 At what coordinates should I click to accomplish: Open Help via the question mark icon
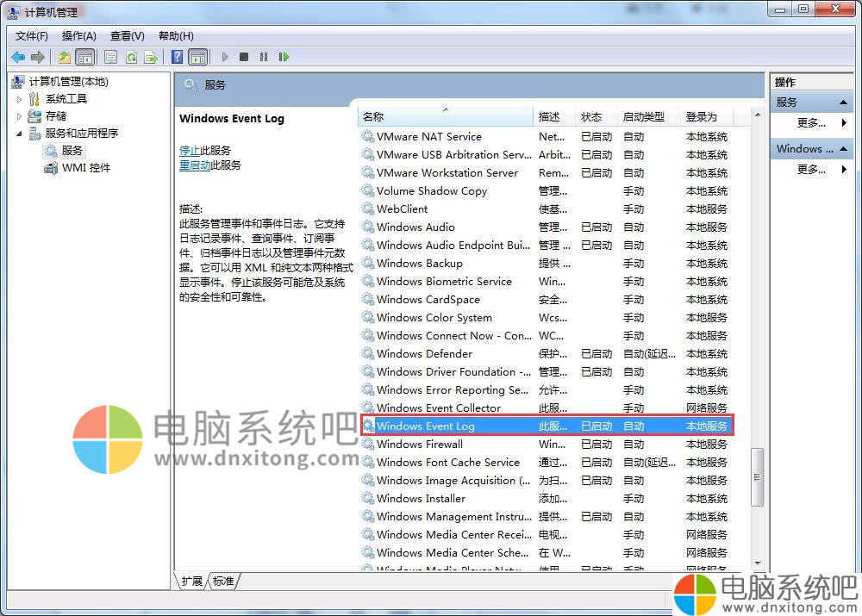[177, 57]
